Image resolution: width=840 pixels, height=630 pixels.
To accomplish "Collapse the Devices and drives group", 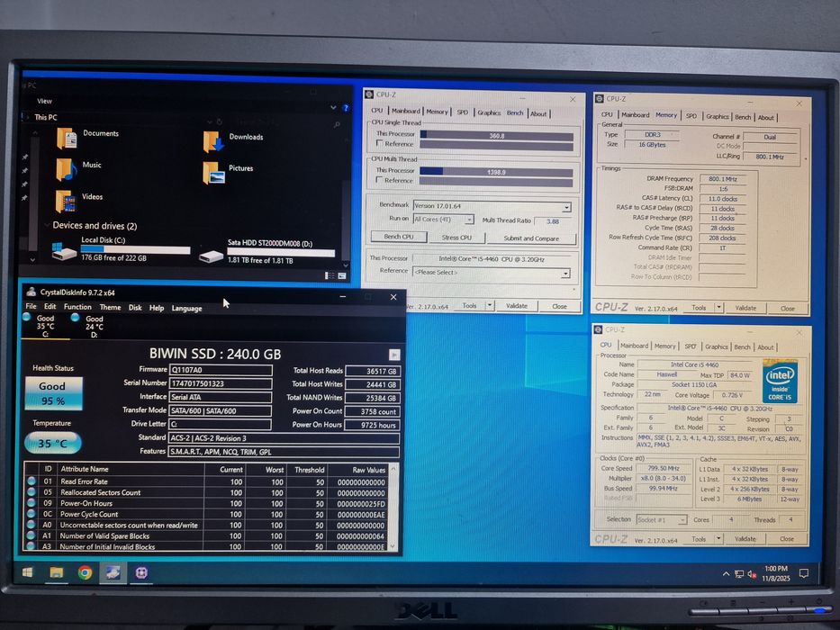I will (x=47, y=225).
